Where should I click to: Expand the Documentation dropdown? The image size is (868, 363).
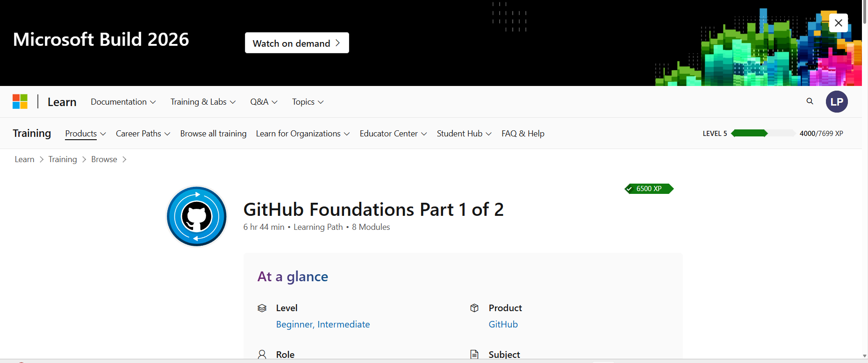tap(123, 102)
